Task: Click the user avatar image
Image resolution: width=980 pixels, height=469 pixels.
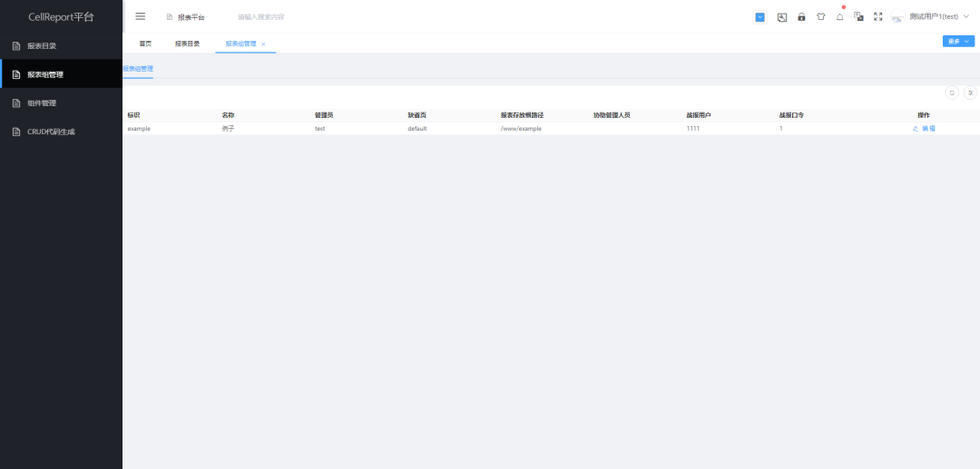Action: click(897, 17)
